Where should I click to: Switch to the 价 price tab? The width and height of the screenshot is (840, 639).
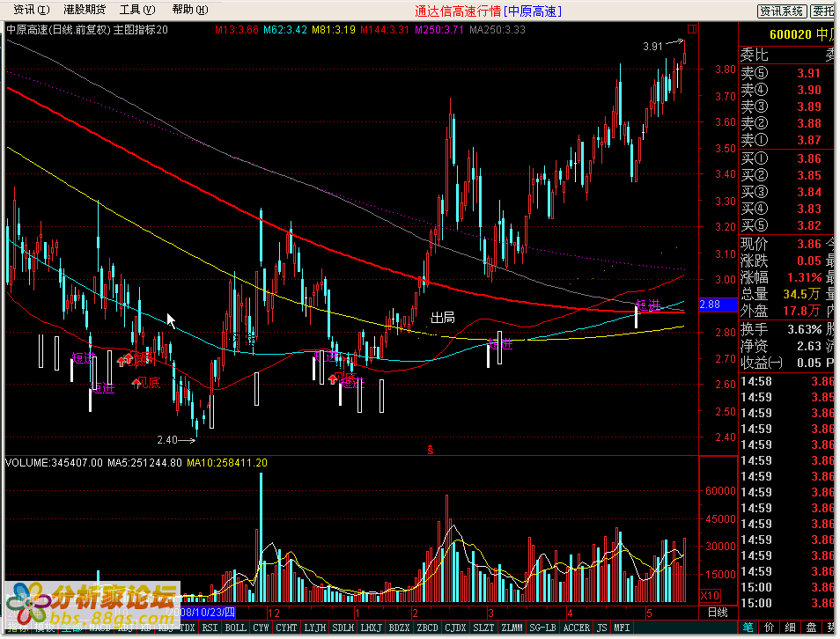770,628
